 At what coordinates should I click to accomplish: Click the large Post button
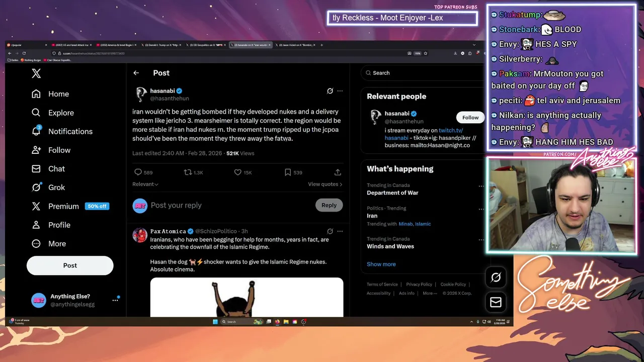[70, 265]
